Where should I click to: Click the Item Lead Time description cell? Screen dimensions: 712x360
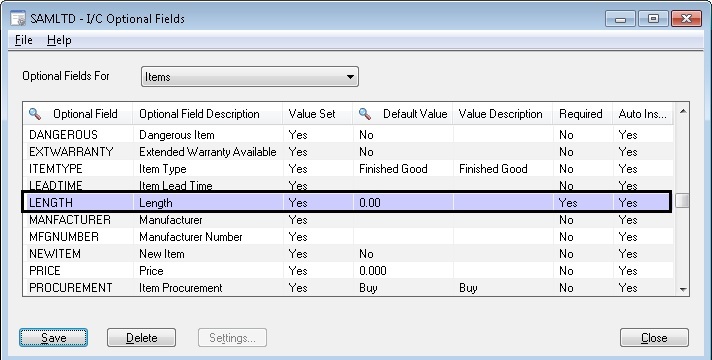point(208,185)
